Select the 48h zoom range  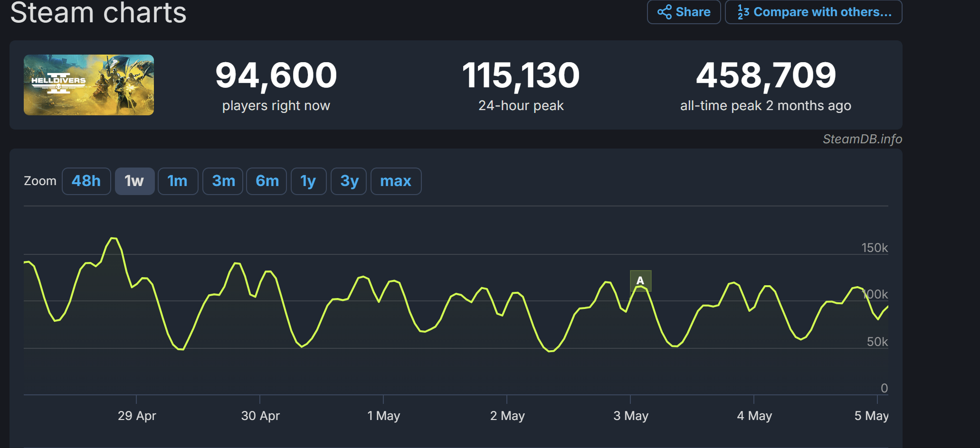(86, 181)
